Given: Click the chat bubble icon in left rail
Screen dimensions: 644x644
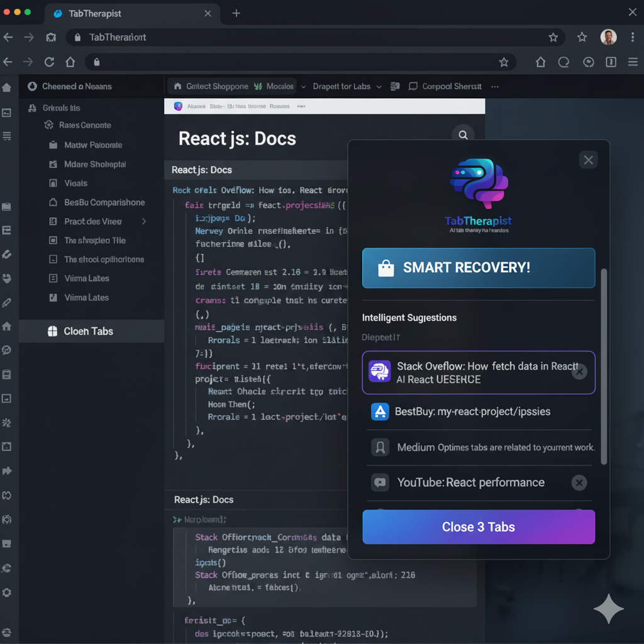Looking at the screenshot, I should coord(6,350).
